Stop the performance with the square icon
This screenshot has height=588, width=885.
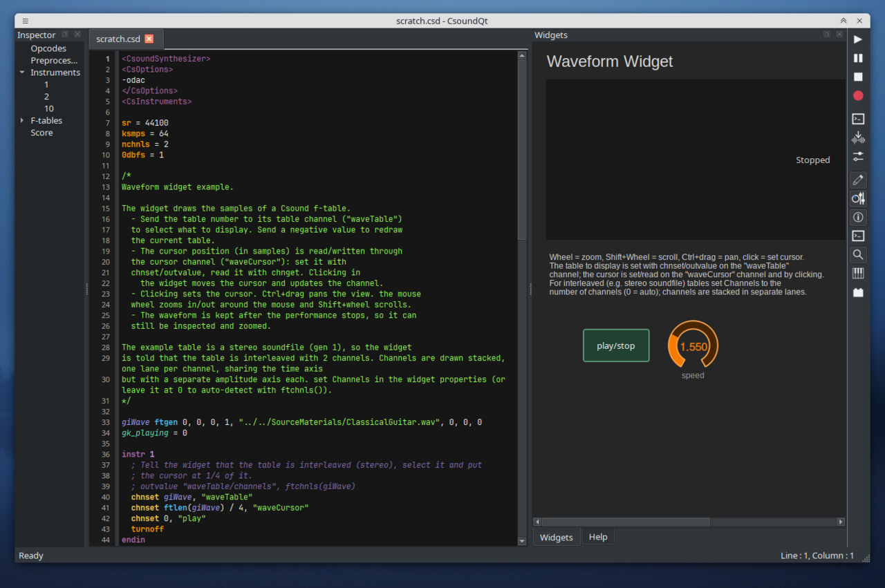(858, 77)
